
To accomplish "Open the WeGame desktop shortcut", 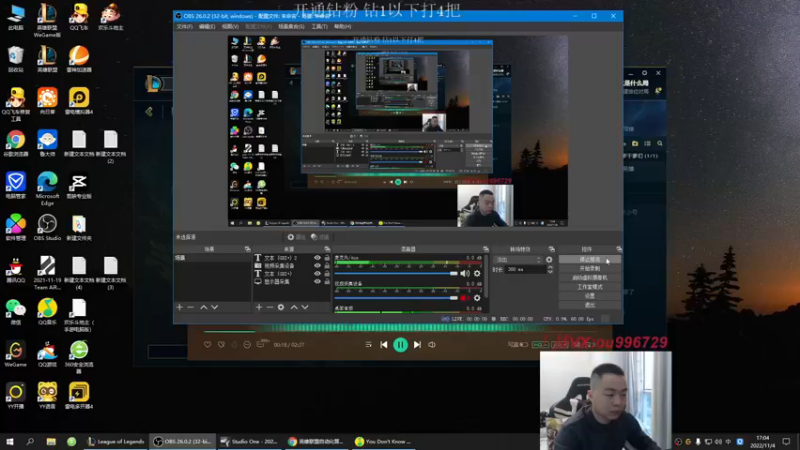I will point(16,354).
